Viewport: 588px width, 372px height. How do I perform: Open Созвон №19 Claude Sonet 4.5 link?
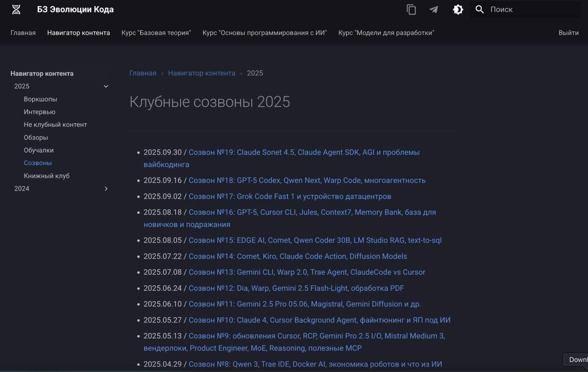click(x=304, y=152)
